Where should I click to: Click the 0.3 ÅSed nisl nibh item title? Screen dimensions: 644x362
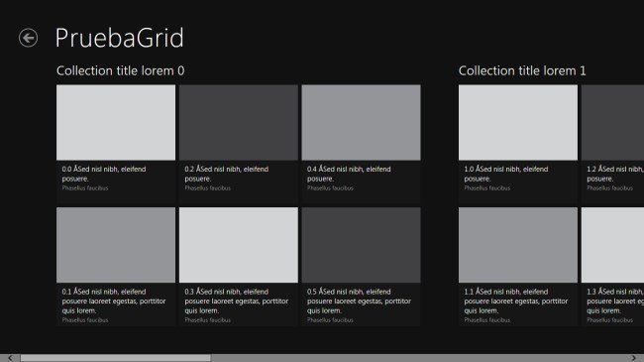pos(236,302)
